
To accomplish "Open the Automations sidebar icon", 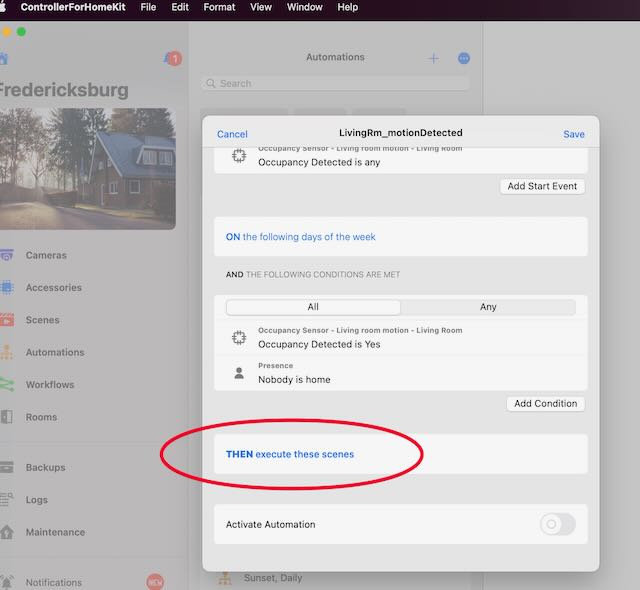I will click(7, 352).
